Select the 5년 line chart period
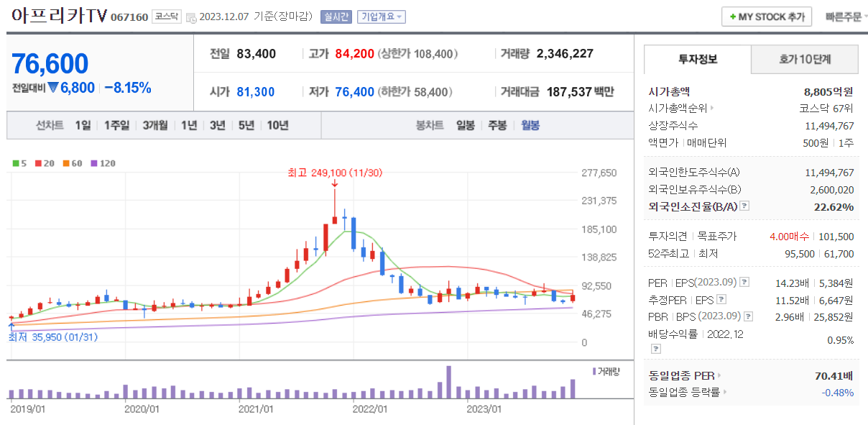This screenshot has width=868, height=425. click(x=246, y=125)
